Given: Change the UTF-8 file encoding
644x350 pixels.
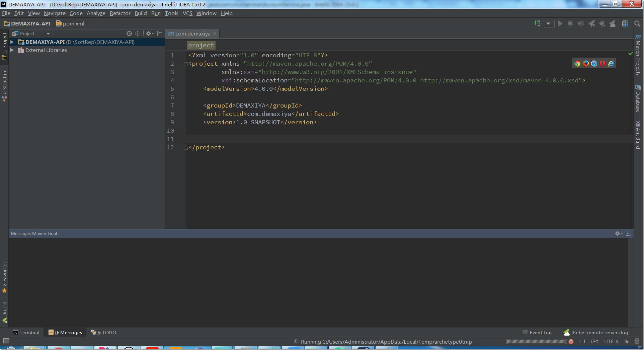Looking at the screenshot, I should [611, 342].
